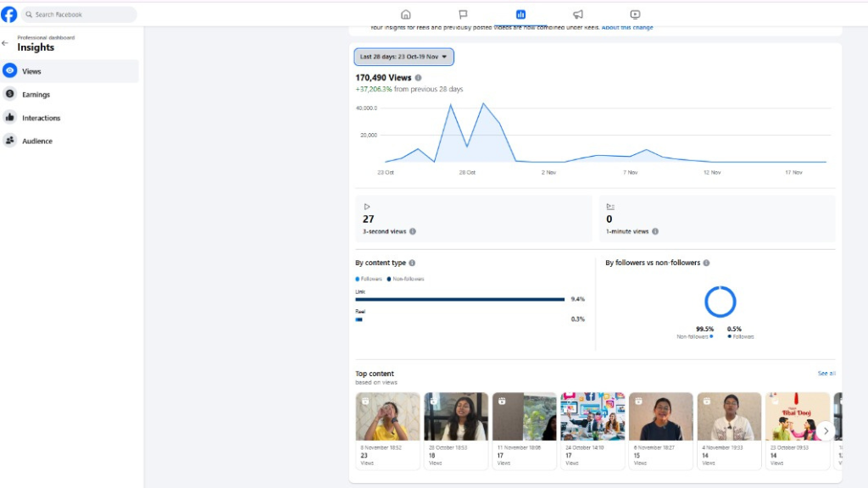Click the Search Facebook input field
The width and height of the screenshot is (868, 488).
(79, 14)
